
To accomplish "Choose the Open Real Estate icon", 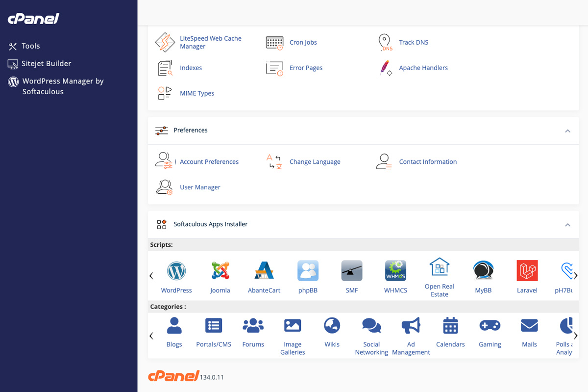I will pos(440,267).
